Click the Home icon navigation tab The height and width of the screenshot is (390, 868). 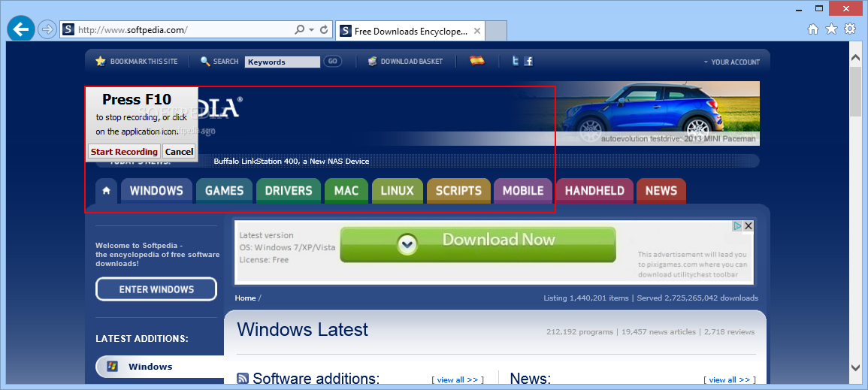click(106, 190)
